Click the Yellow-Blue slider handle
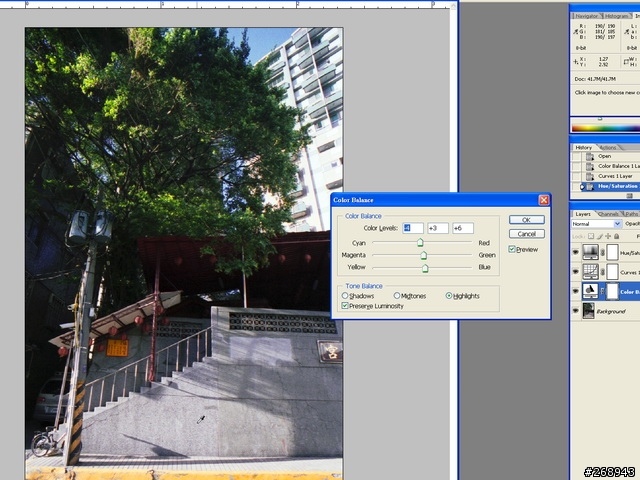The height and width of the screenshot is (480, 640). point(425,268)
